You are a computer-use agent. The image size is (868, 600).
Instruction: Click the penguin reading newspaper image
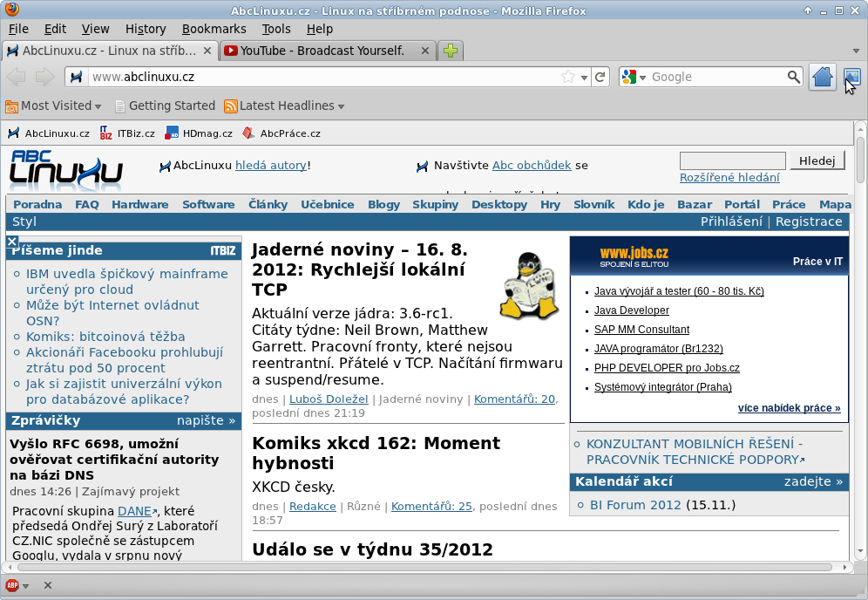point(530,286)
